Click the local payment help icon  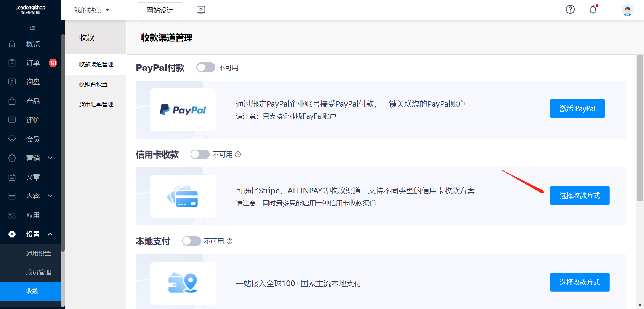pos(229,241)
